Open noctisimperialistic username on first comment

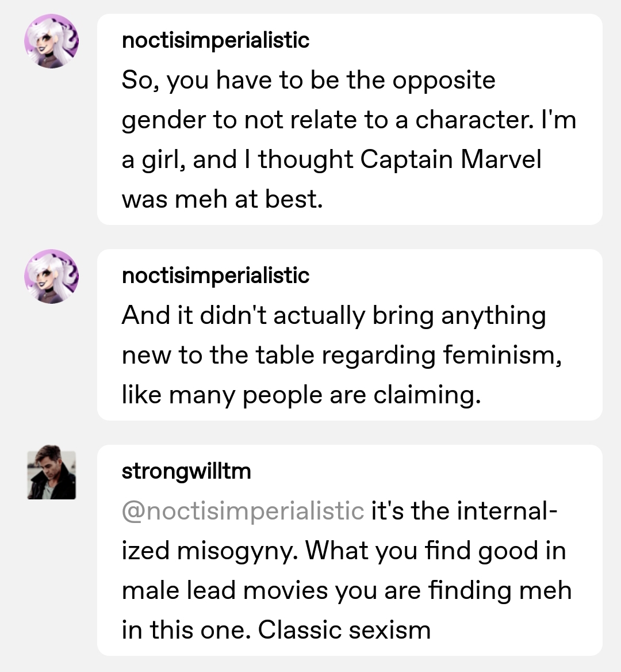point(216,40)
